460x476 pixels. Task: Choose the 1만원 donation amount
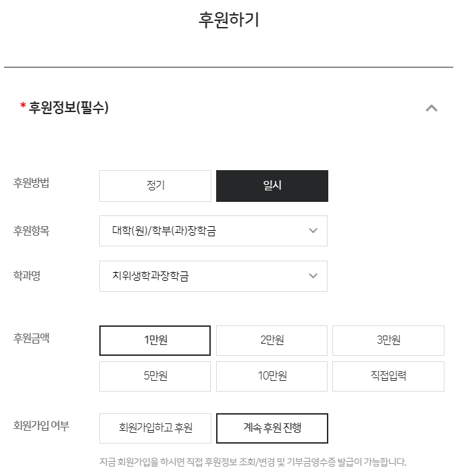pyautogui.click(x=155, y=340)
